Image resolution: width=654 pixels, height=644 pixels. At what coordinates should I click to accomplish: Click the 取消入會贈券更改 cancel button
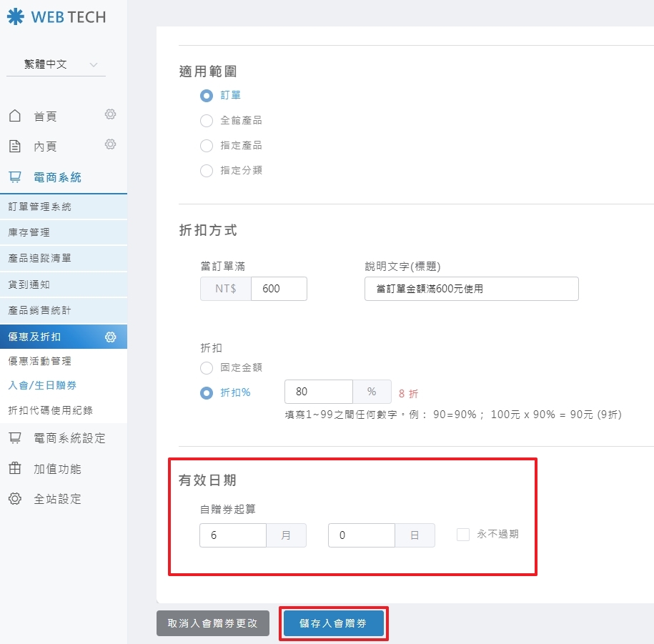(x=213, y=622)
